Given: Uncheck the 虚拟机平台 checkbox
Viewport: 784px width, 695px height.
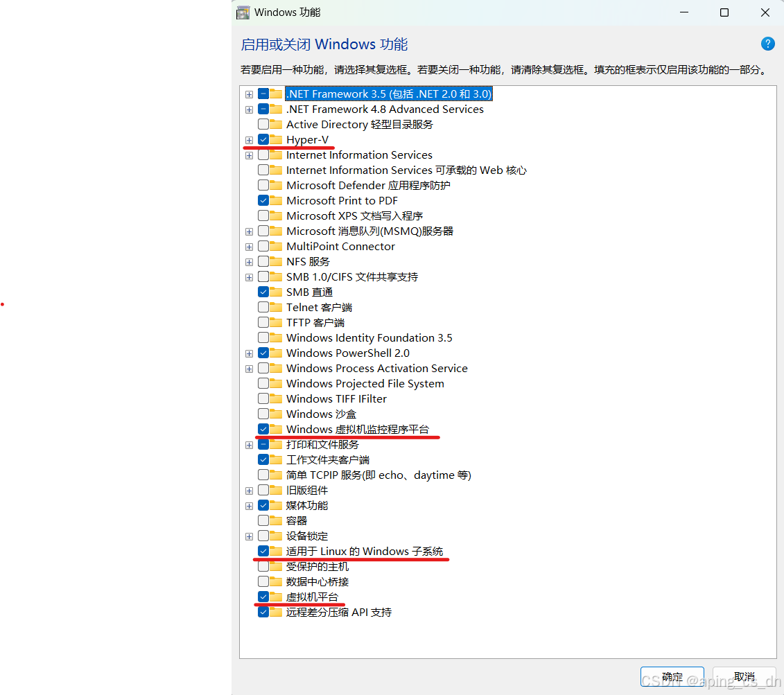Looking at the screenshot, I should coord(263,597).
